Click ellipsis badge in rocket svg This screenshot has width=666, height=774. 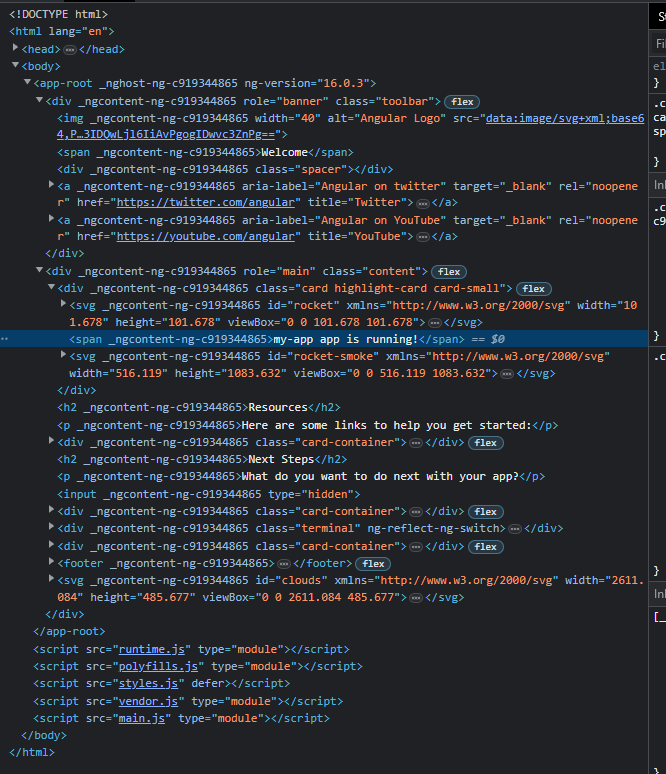click(434, 323)
